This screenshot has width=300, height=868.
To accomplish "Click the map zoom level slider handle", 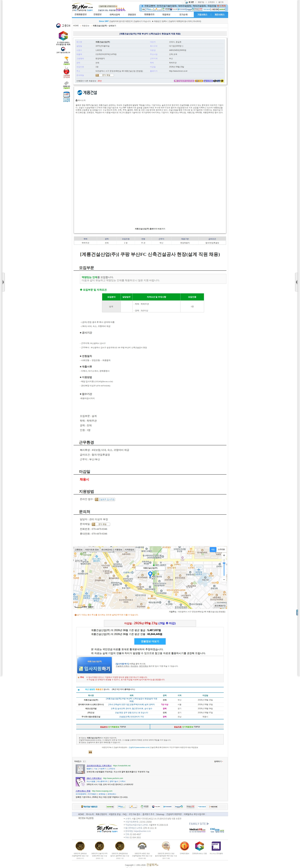I will pos(224,563).
